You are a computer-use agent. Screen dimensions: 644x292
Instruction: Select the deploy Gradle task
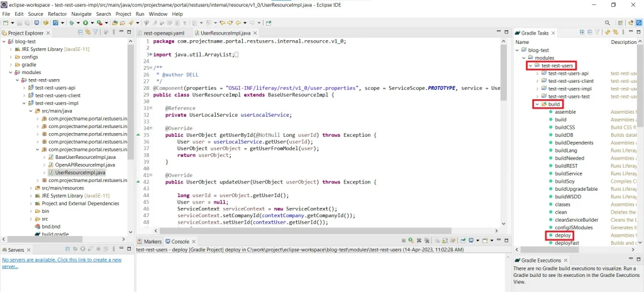pyautogui.click(x=563, y=235)
